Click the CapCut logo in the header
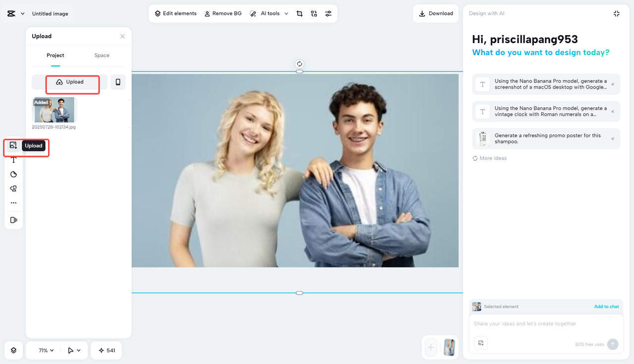634x364 pixels. click(11, 14)
